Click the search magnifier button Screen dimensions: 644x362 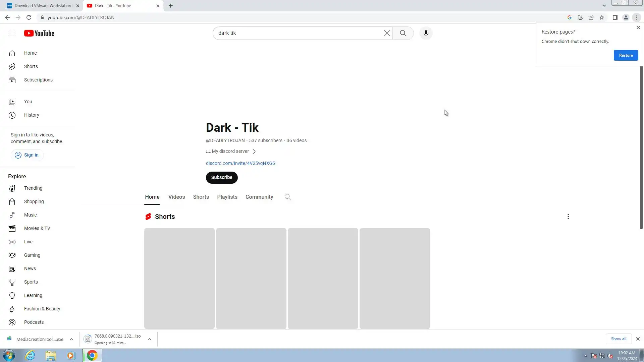click(x=403, y=33)
